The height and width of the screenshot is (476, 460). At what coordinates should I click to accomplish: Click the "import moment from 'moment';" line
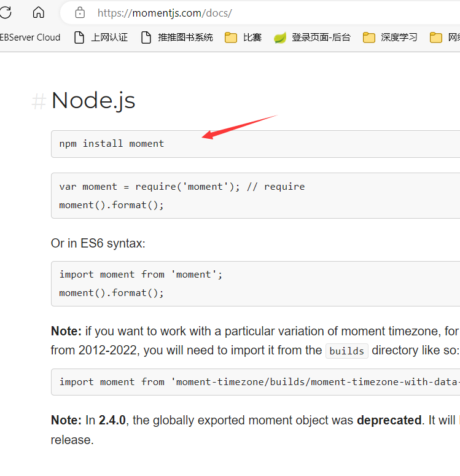(x=141, y=275)
